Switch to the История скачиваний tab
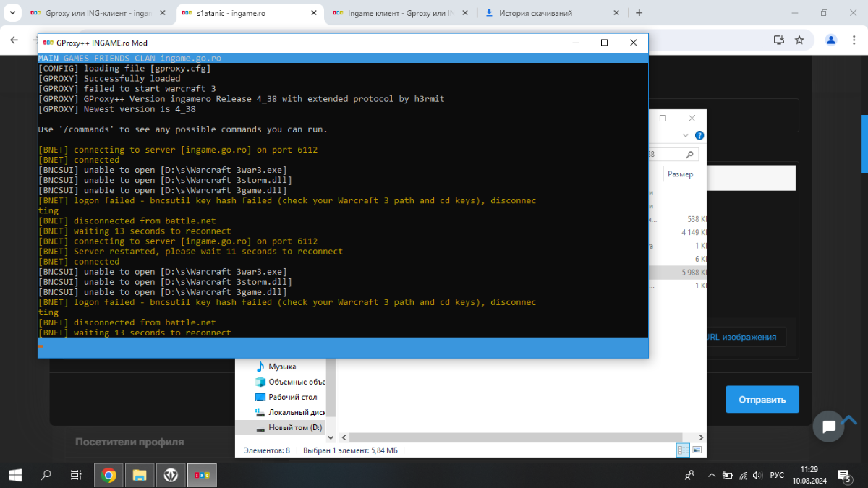The height and width of the screenshot is (488, 868). 548,13
